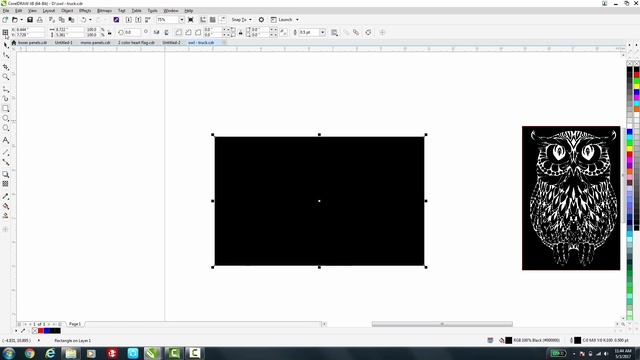This screenshot has height=360, width=640.
Task: Open the File menu
Action: pos(6,11)
